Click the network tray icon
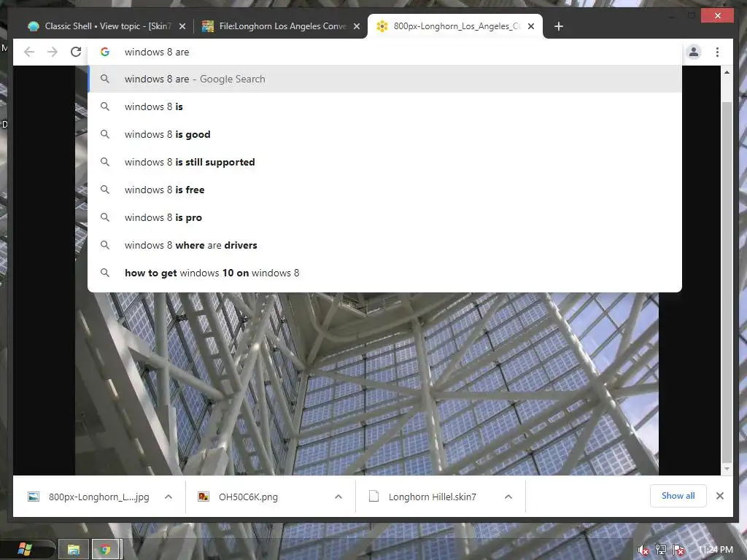Viewport: 747px width, 560px height. [661, 550]
